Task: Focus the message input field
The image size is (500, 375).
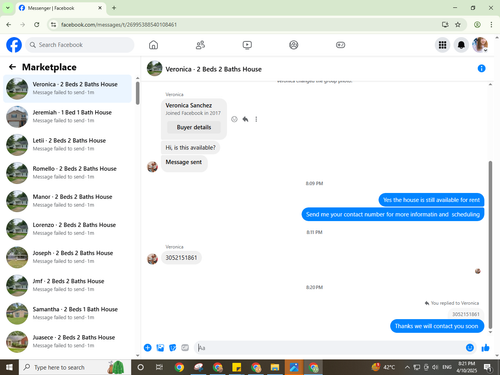Action: point(330,348)
